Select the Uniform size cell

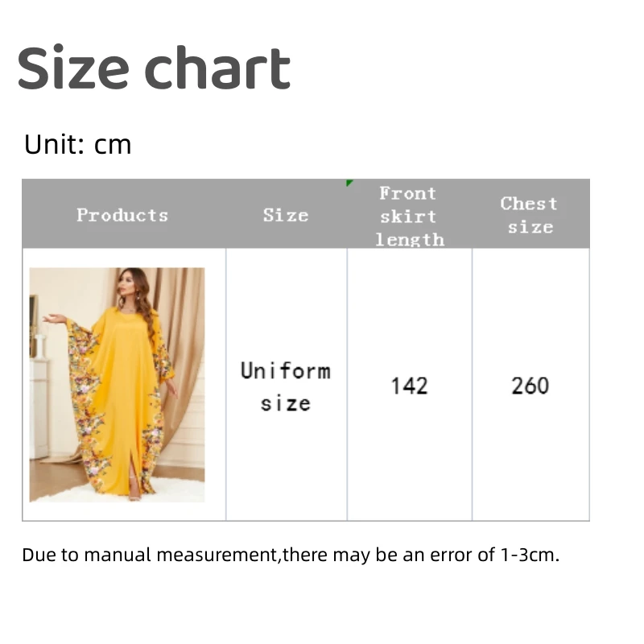[x=285, y=386]
